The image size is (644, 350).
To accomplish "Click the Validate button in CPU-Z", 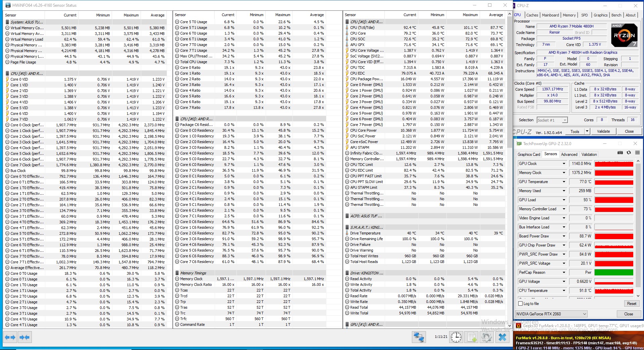I will point(603,132).
